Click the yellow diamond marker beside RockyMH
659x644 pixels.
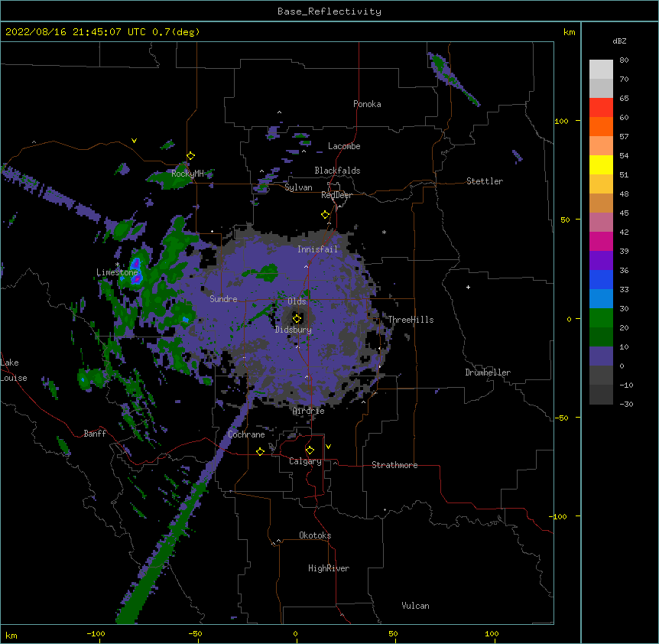tap(191, 156)
